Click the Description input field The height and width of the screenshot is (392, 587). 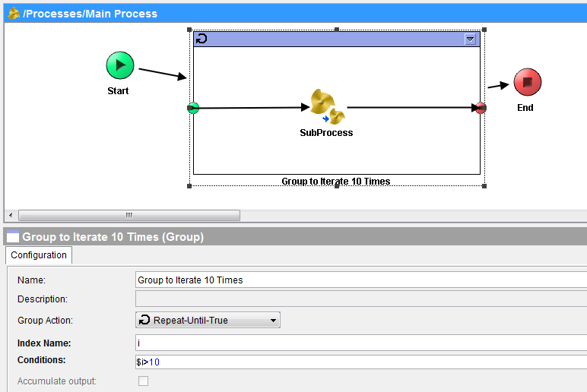(361, 299)
